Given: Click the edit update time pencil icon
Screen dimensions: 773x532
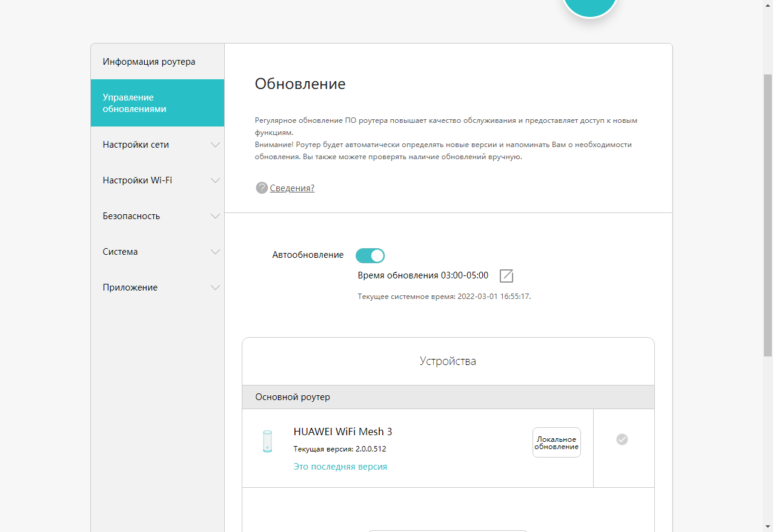Looking at the screenshot, I should 506,276.
